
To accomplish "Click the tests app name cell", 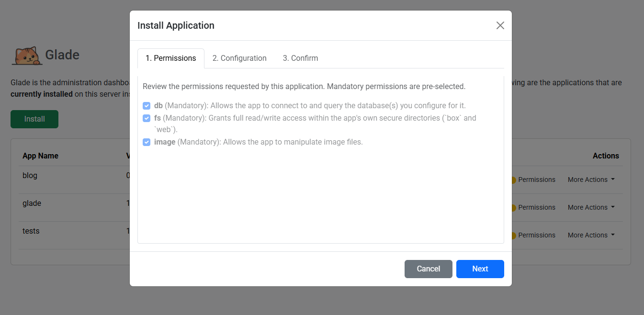I will point(31,231).
